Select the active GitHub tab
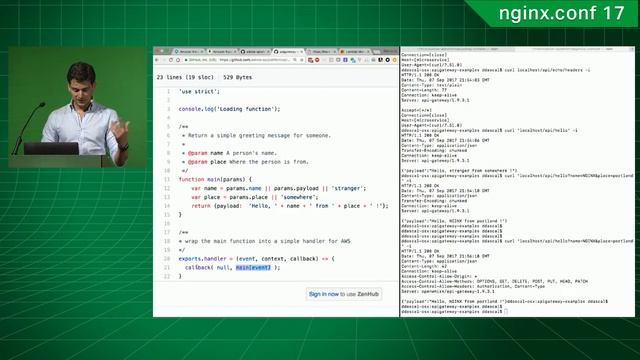 click(x=289, y=51)
